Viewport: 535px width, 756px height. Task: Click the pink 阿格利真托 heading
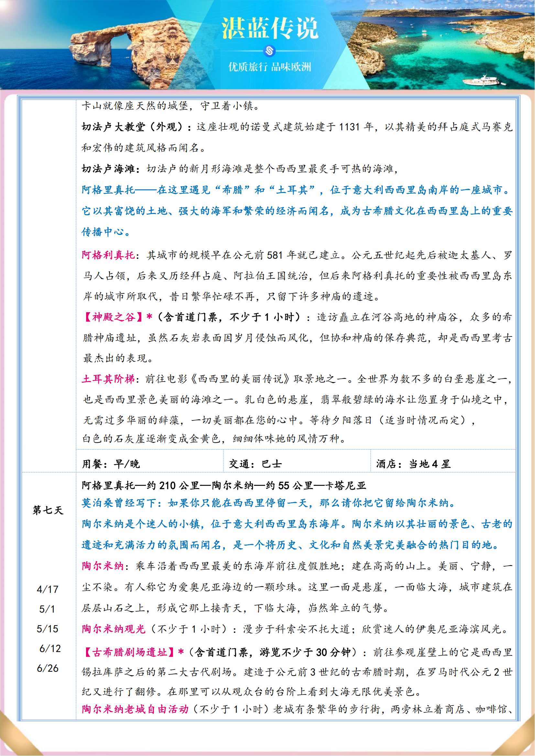pos(108,255)
